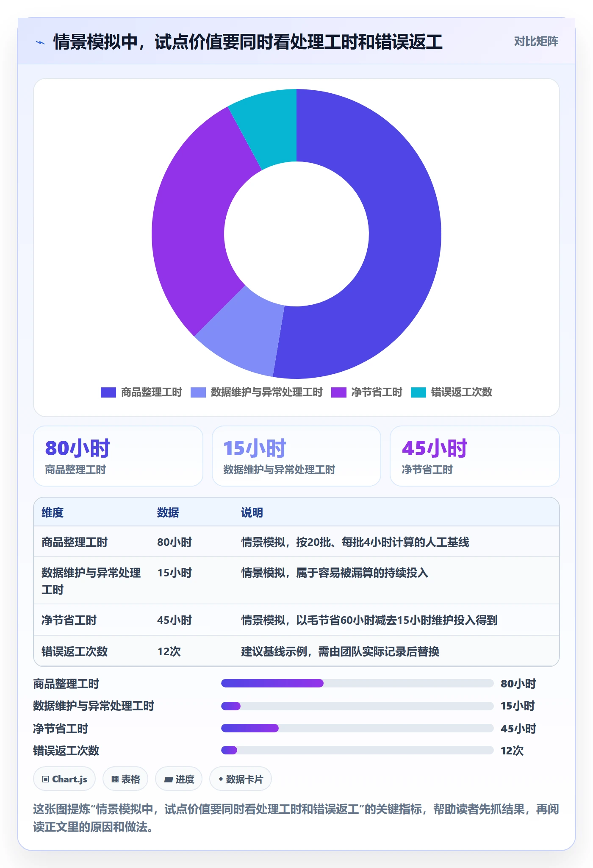Click the Chart.js tag chip
The height and width of the screenshot is (868, 593).
pos(64,779)
